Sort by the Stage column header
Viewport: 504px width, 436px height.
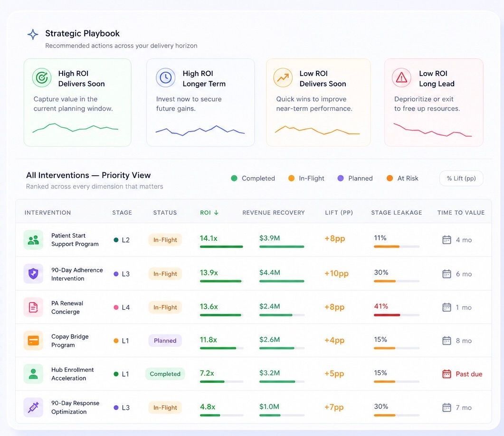pos(122,212)
